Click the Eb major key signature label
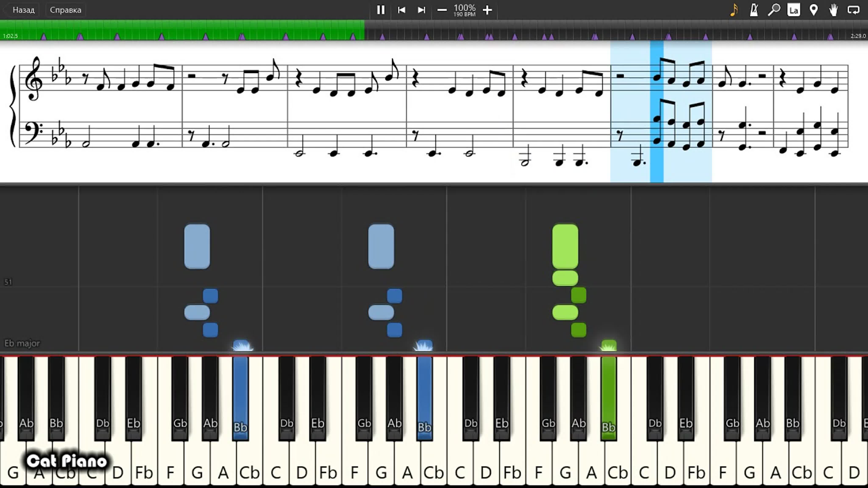Viewport: 868px width, 488px height. [x=22, y=343]
